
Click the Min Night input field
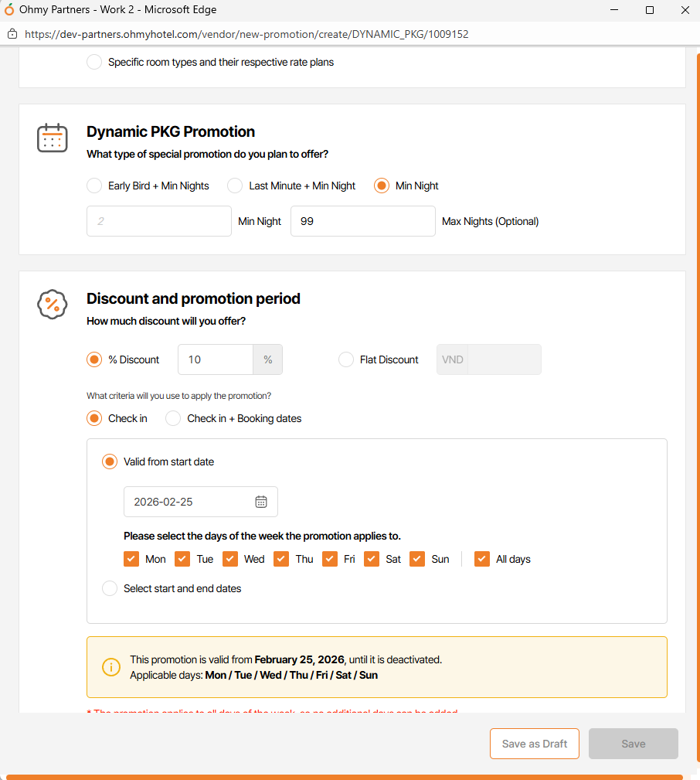coord(159,221)
